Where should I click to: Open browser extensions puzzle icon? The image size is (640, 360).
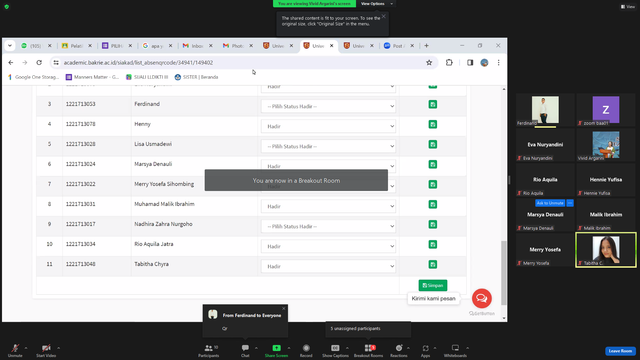pyautogui.click(x=449, y=62)
